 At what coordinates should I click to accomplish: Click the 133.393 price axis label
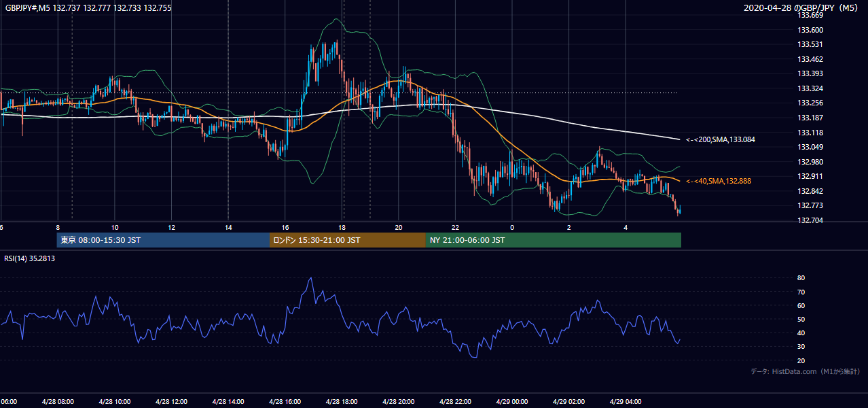coord(810,73)
